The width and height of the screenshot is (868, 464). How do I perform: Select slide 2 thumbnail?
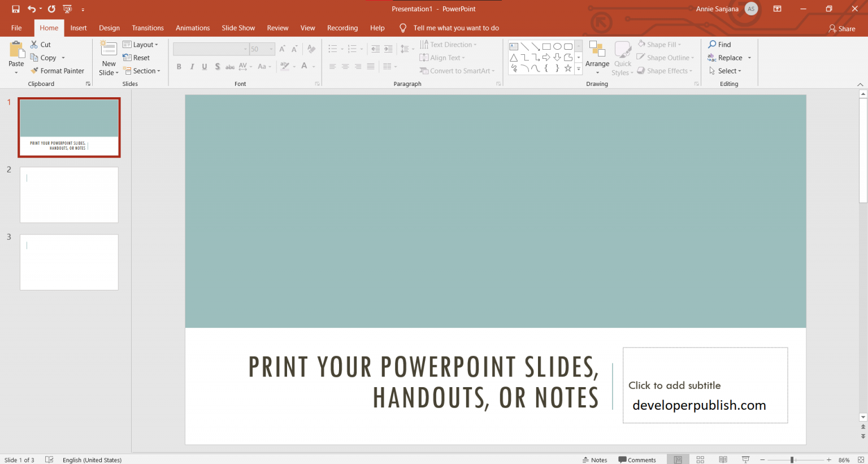click(x=69, y=194)
